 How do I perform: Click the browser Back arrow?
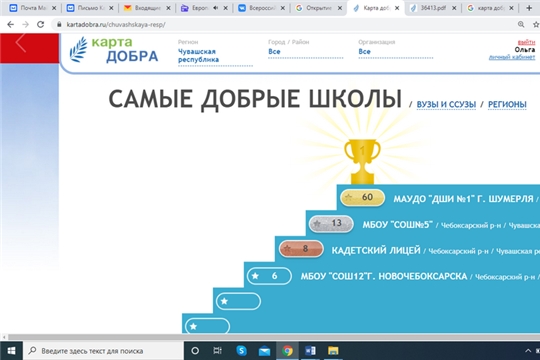tap(10, 24)
